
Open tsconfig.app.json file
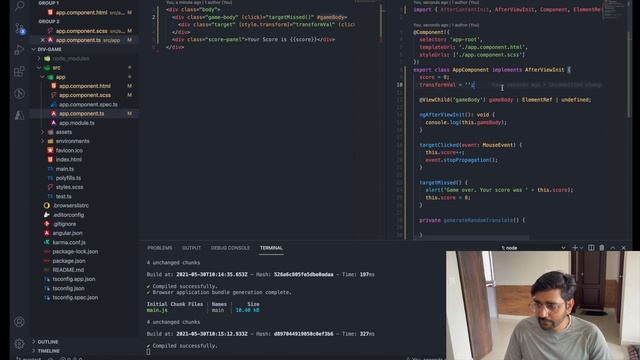pyautogui.click(x=73, y=279)
